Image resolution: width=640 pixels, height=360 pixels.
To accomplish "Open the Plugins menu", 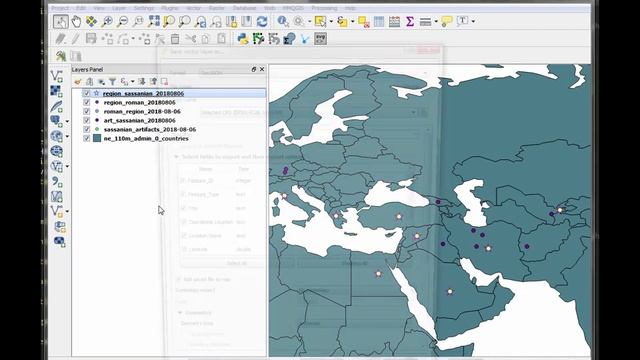I will (169, 8).
